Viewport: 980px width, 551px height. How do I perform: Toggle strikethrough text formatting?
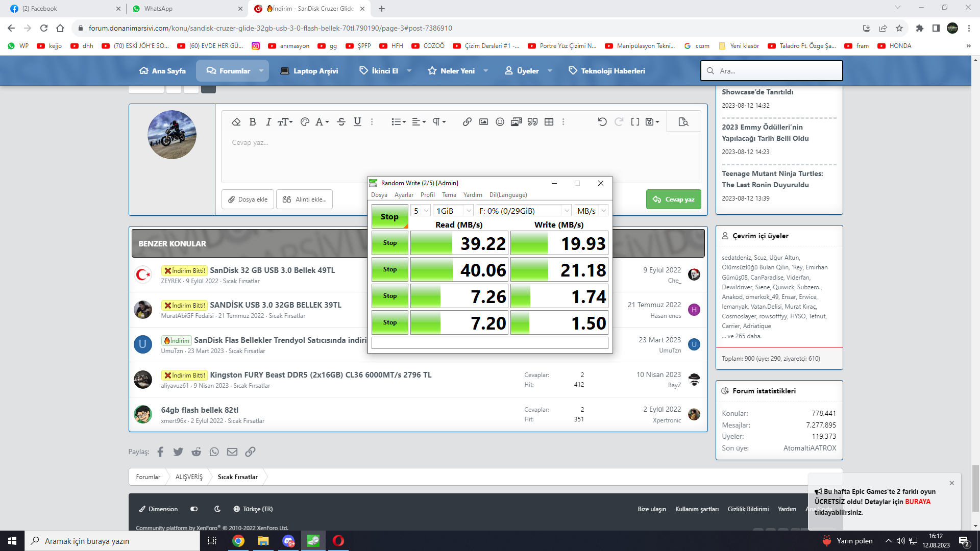pos(341,122)
